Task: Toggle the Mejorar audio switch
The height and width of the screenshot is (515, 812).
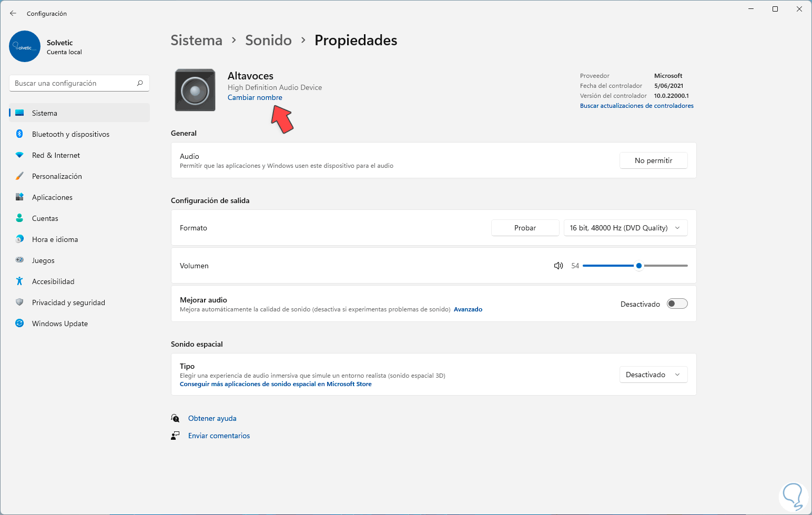Action: pos(677,304)
